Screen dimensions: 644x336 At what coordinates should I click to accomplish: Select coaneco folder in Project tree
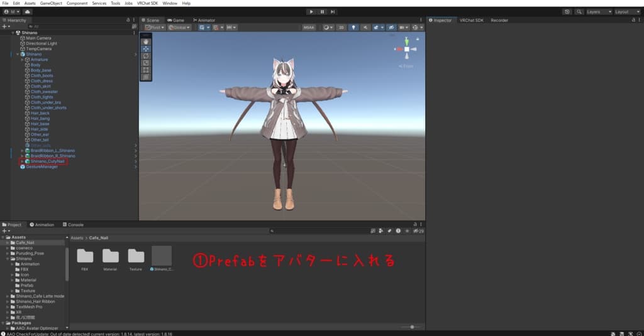pyautogui.click(x=25, y=248)
